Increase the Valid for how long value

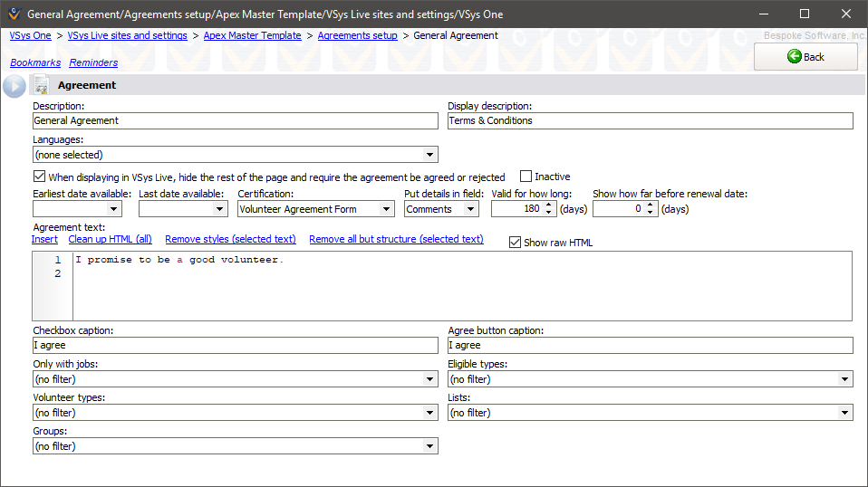point(549,205)
